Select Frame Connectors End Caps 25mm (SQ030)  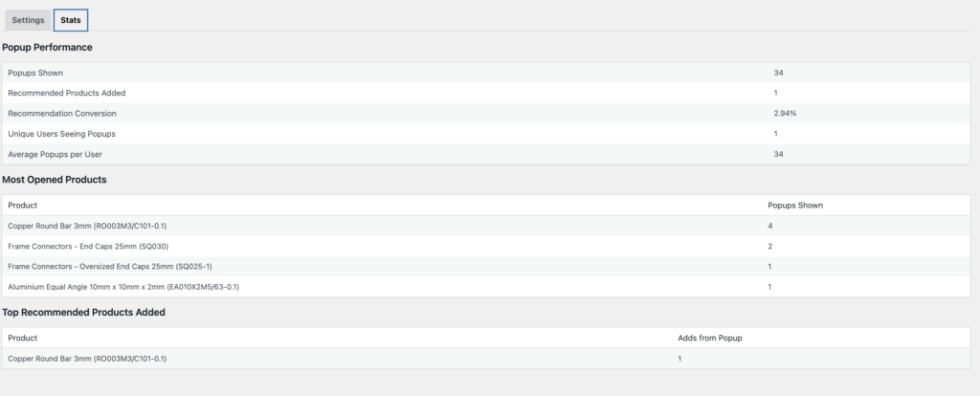click(95, 246)
